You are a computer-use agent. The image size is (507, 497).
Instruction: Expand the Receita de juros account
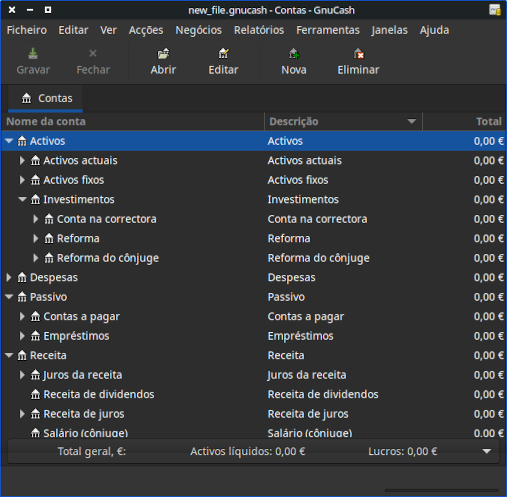(x=22, y=414)
